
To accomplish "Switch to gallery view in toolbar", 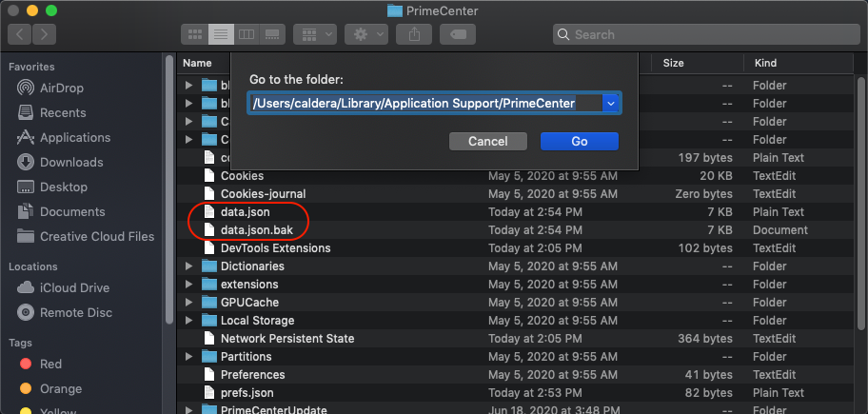I will click(273, 34).
